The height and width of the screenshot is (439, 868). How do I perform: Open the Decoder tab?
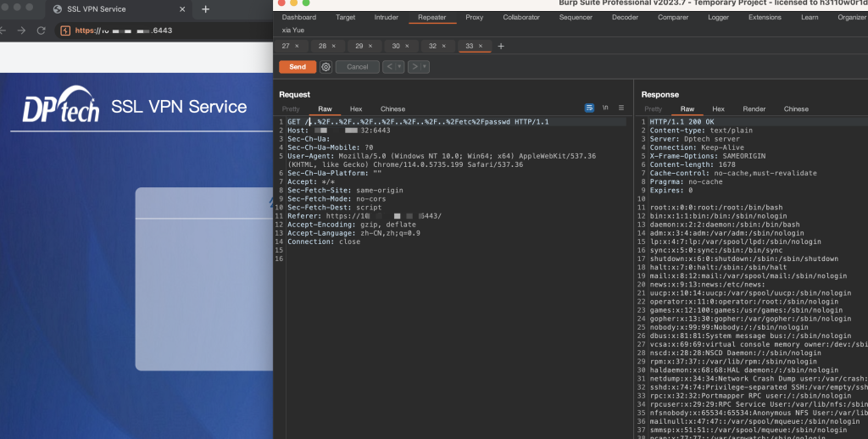click(x=625, y=18)
